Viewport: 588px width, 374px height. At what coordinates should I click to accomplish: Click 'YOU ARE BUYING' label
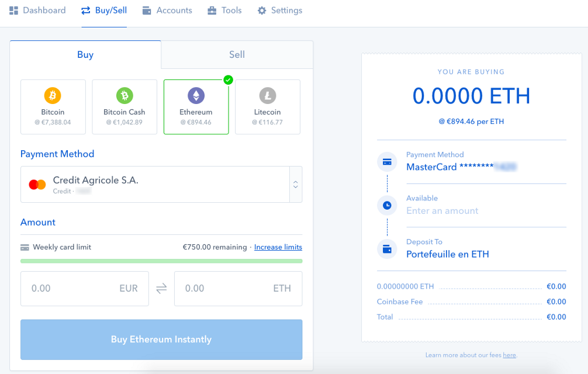[471, 72]
